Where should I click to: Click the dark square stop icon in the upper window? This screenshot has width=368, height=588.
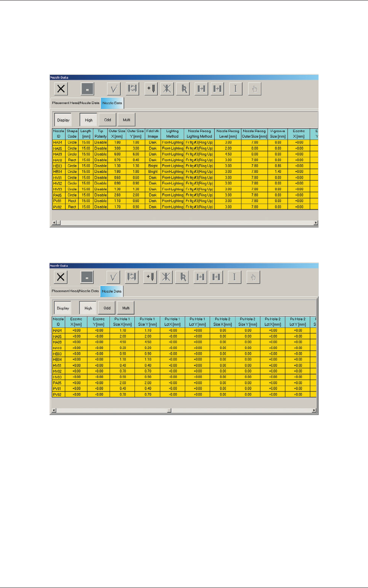click(87, 89)
